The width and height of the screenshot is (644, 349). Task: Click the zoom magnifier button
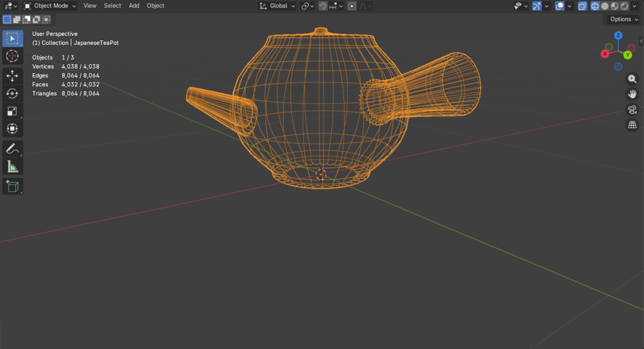[632, 79]
